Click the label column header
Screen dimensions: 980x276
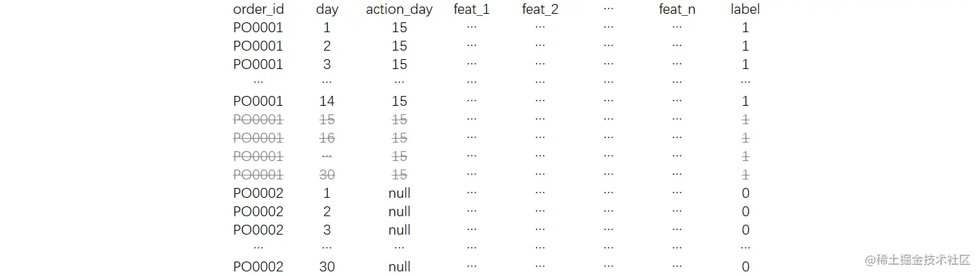(745, 9)
